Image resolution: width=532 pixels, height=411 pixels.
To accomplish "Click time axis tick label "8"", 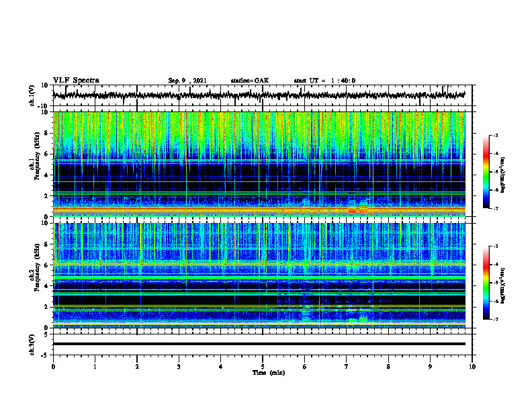I will click(388, 367).
